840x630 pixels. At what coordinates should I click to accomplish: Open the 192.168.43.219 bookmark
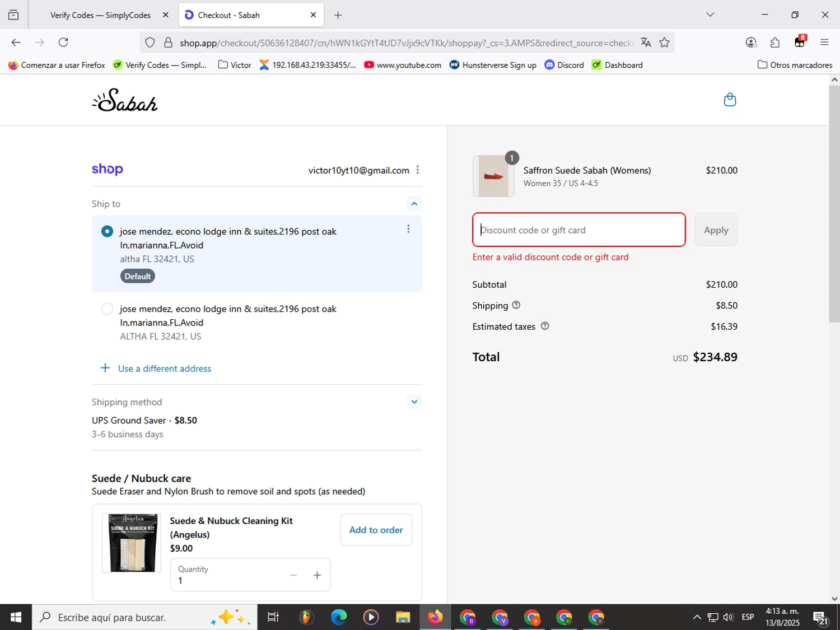307,65
